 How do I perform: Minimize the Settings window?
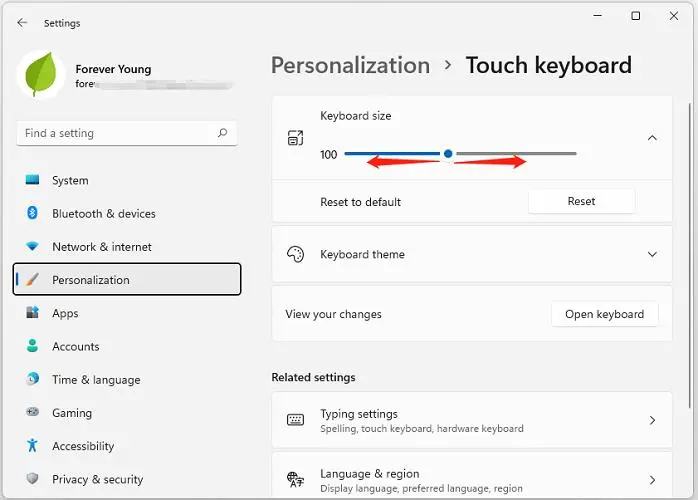pyautogui.click(x=597, y=16)
